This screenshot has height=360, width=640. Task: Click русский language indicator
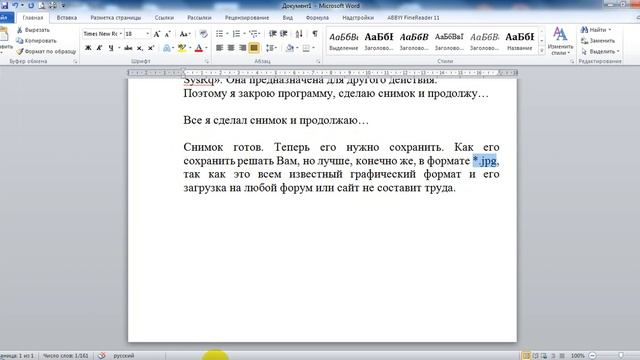pos(124,356)
